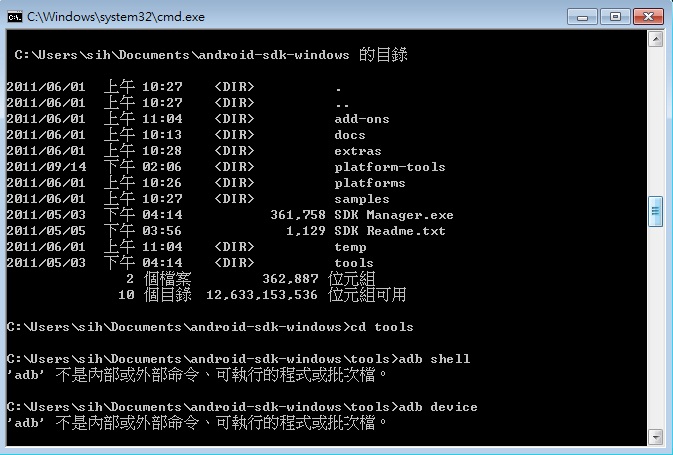Click the time 03:56 on SDK Readme row
673x455 pixels.
coord(162,231)
